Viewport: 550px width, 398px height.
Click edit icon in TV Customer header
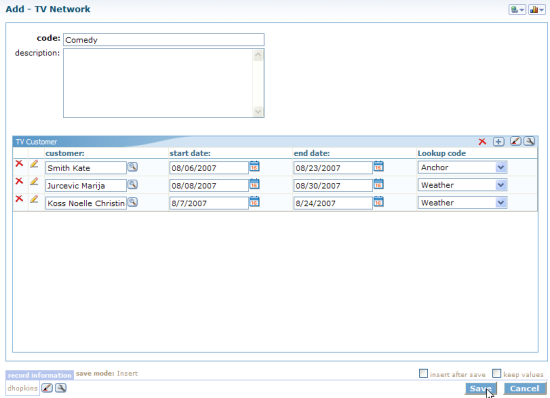tap(515, 141)
